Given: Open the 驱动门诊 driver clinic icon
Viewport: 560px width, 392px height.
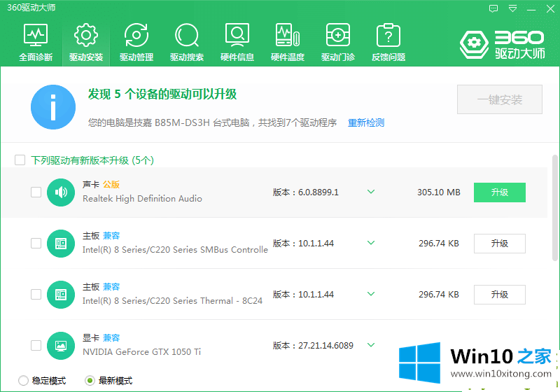Looking at the screenshot, I should (338, 35).
